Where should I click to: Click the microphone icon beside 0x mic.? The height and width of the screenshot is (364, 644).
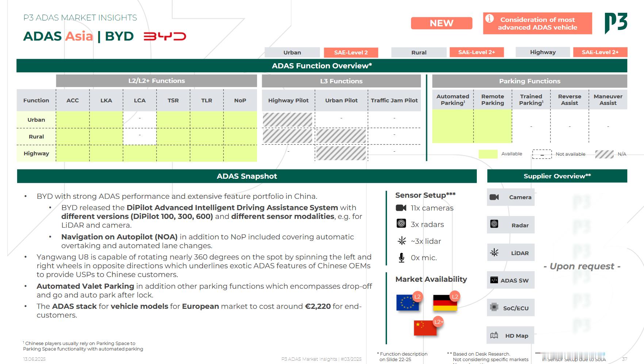402,258
